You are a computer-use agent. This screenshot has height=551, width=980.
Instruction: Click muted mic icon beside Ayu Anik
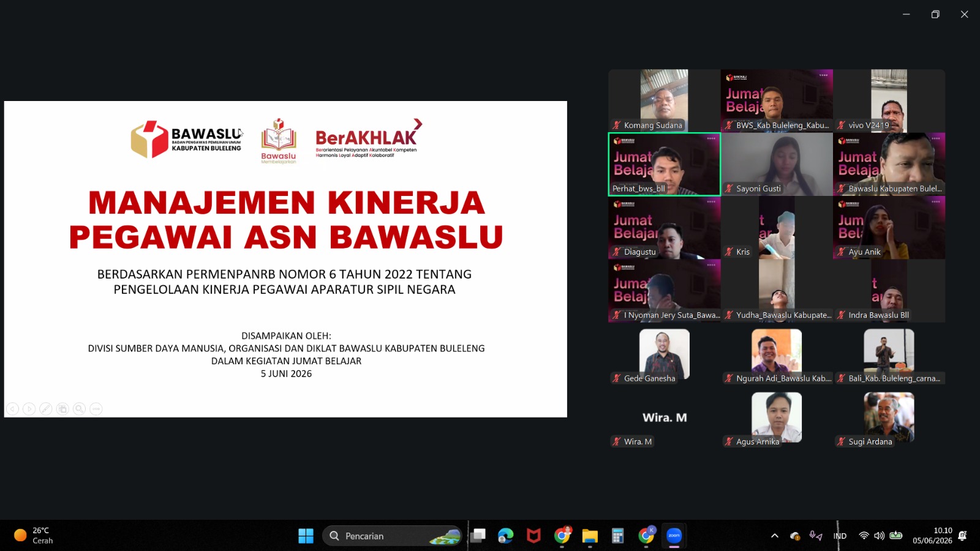(842, 252)
